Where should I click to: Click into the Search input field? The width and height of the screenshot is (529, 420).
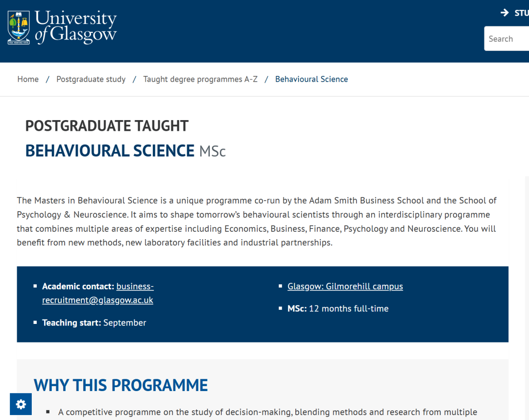(x=506, y=39)
